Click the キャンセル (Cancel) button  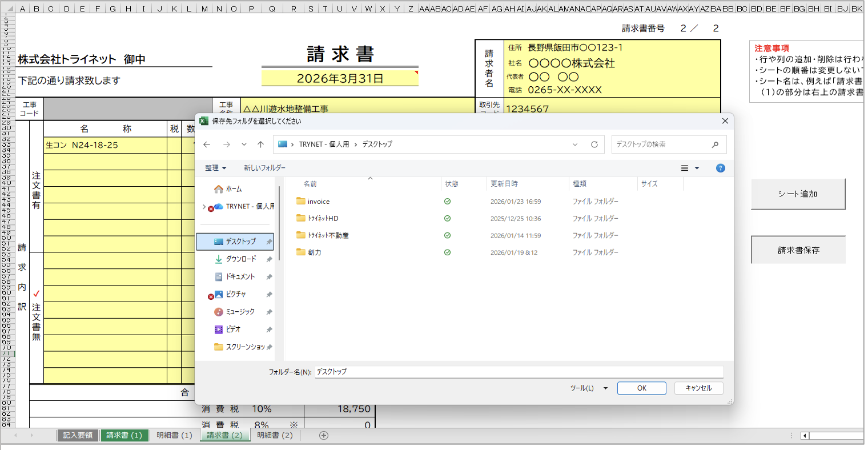pyautogui.click(x=698, y=388)
